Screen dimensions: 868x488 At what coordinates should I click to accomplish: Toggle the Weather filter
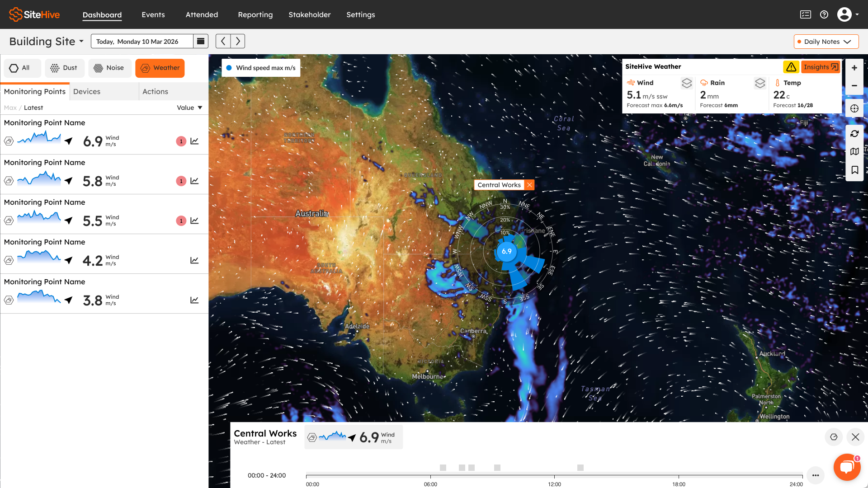point(160,68)
